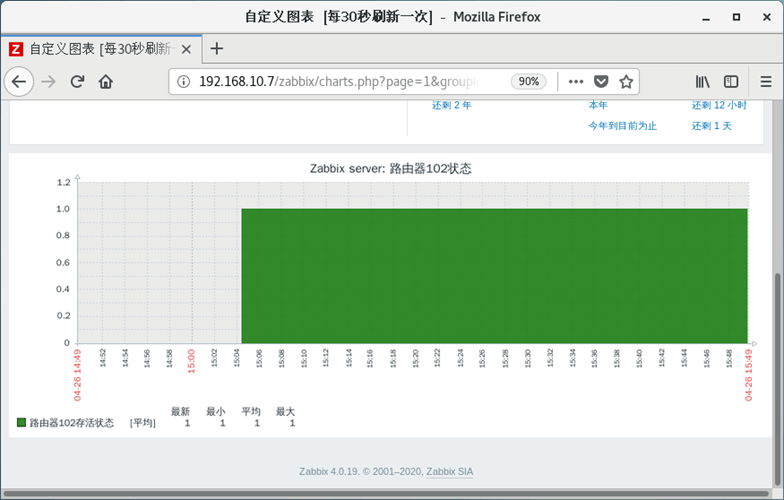Click the 1.2 y-axis label
784x500 pixels.
[x=64, y=182]
